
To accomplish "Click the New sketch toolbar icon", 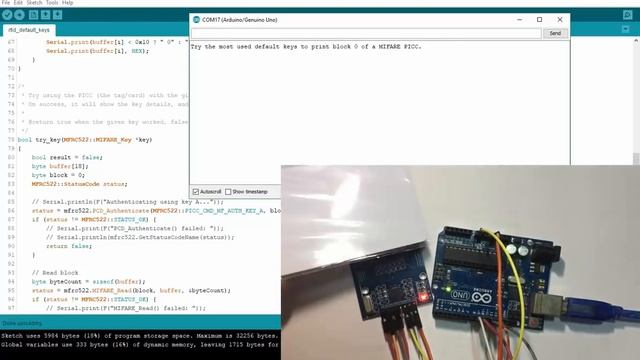I will point(33,15).
